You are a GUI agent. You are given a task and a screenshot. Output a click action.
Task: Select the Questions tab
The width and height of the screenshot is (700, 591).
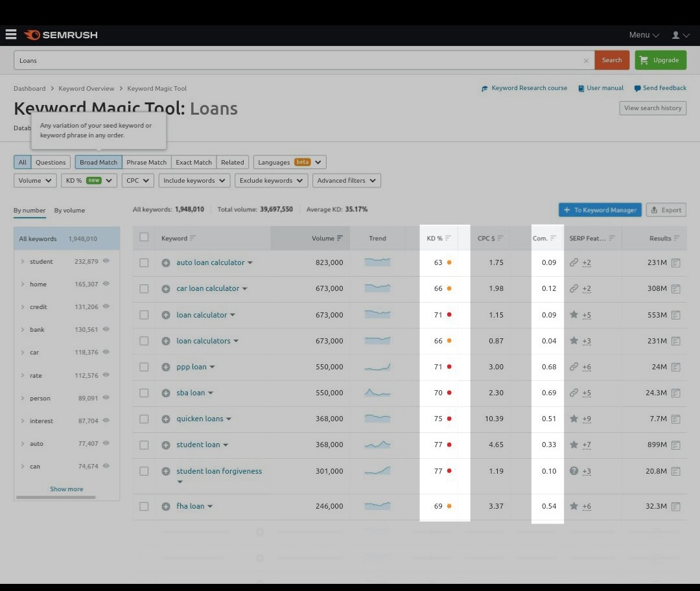51,162
